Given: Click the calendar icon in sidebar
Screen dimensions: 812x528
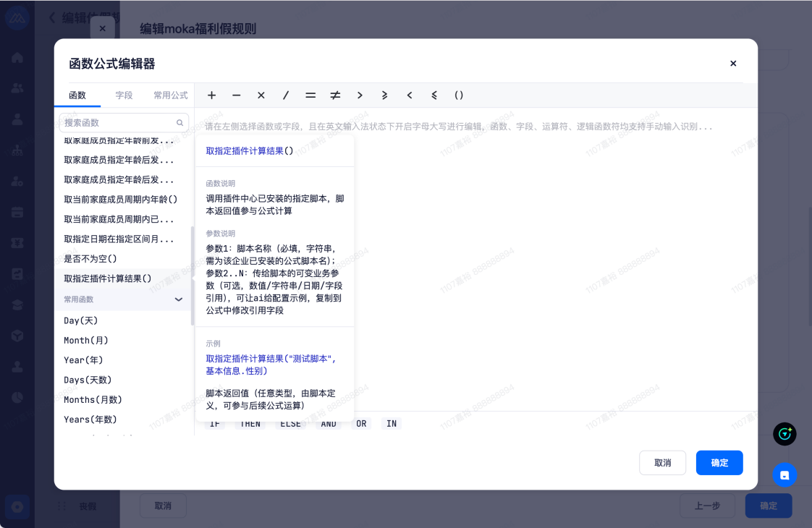Looking at the screenshot, I should tap(17, 212).
